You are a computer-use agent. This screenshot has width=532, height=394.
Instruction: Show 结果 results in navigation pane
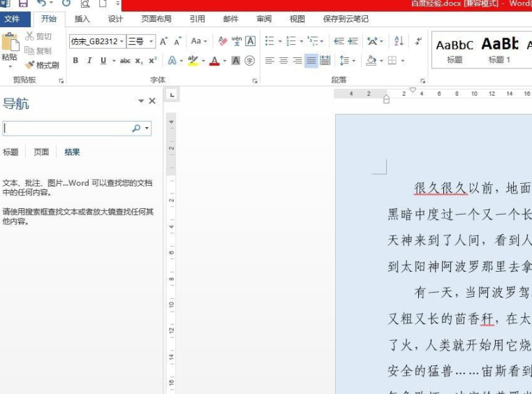tap(72, 152)
